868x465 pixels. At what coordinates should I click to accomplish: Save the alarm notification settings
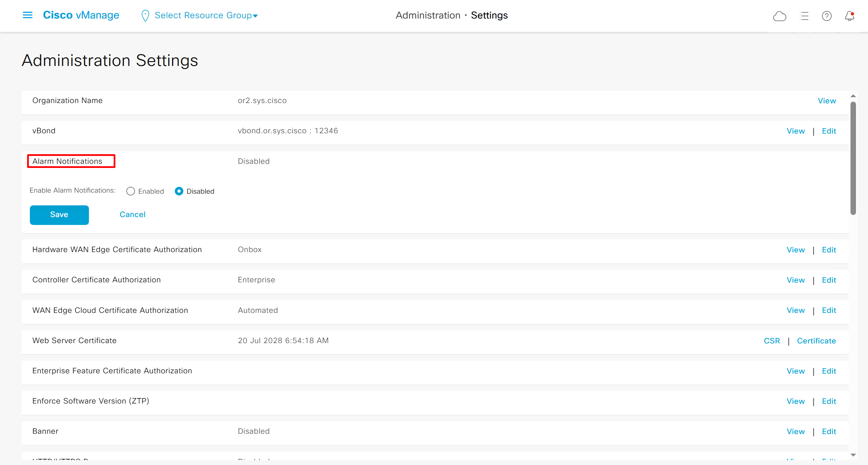(59, 215)
